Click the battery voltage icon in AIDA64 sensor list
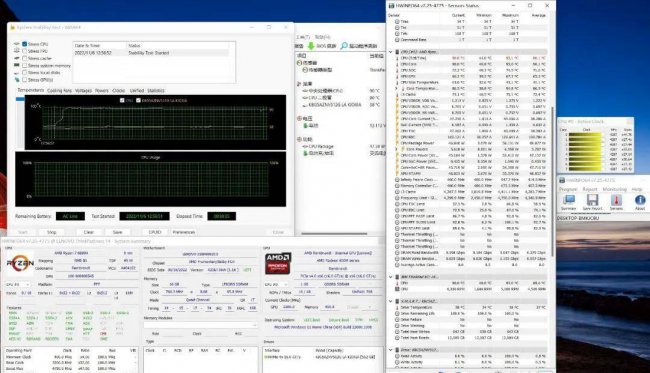The image size is (650, 373). point(306,125)
